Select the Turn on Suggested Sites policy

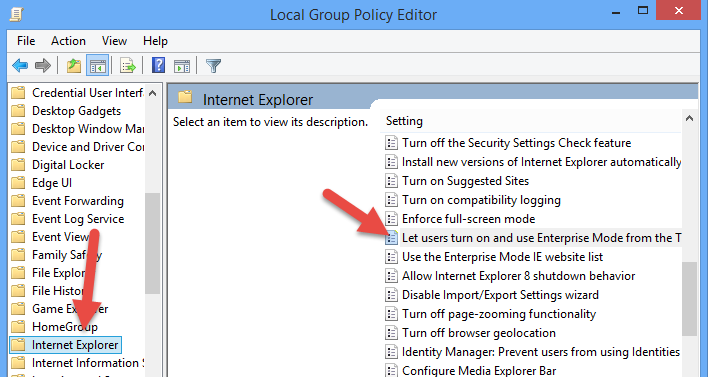(x=466, y=181)
